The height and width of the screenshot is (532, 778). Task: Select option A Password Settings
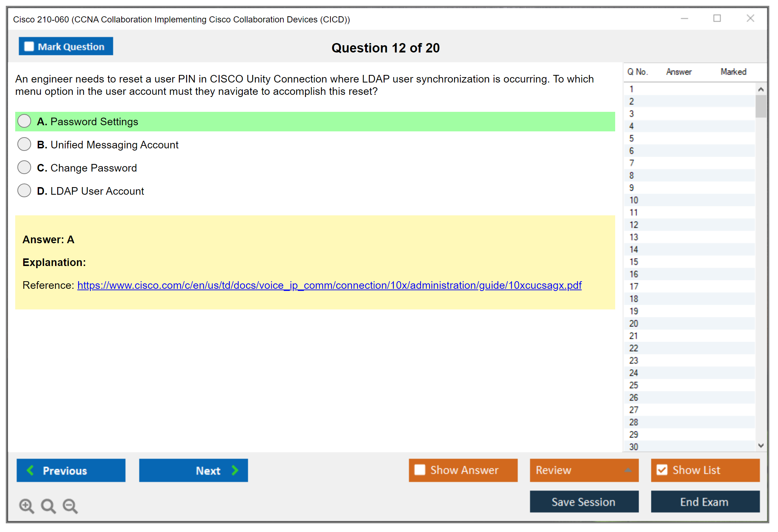pyautogui.click(x=24, y=121)
